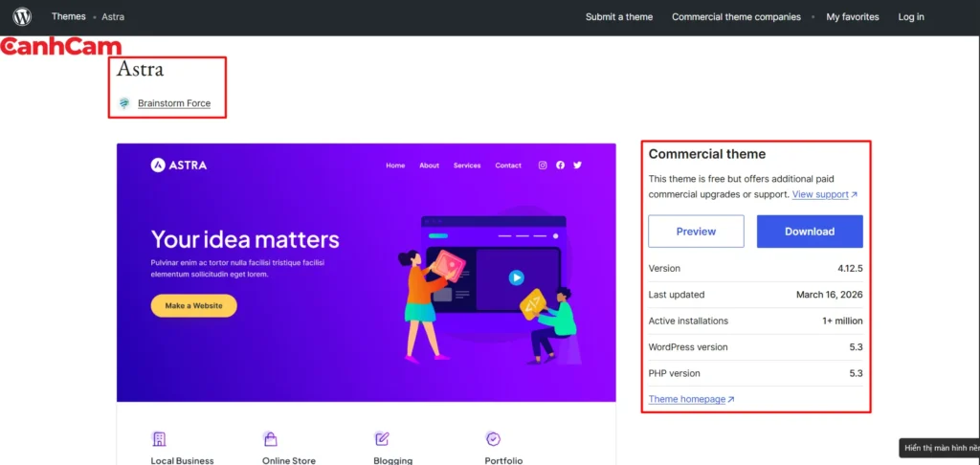Screen dimensions: 980x465
Task: Open the View support link
Action: (x=824, y=194)
